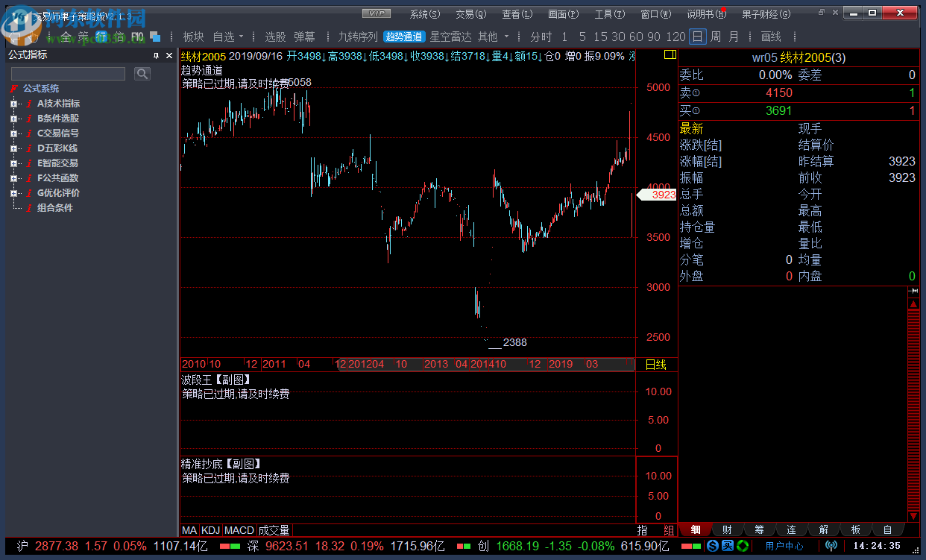The height and width of the screenshot is (560, 926).
Task: Click the red 组 toggle
Action: (669, 530)
